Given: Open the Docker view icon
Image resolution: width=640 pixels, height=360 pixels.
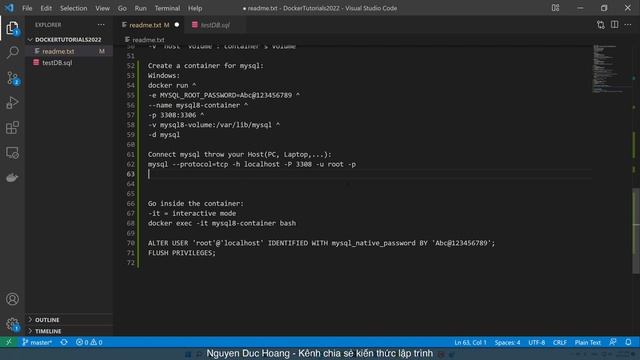Looking at the screenshot, I should (12, 178).
